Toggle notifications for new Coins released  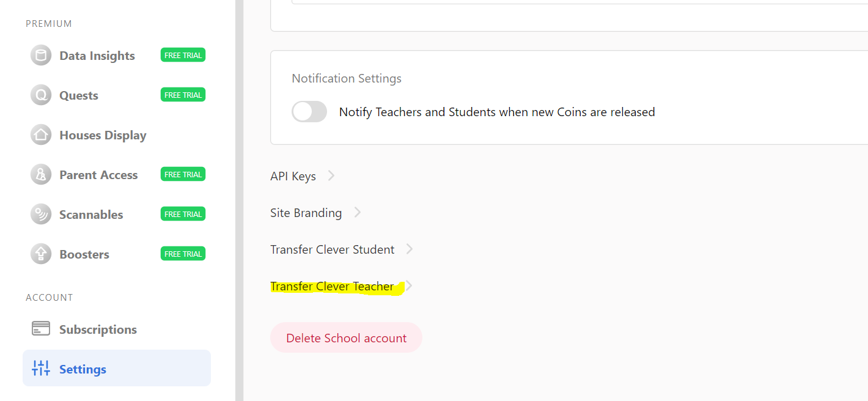click(309, 112)
